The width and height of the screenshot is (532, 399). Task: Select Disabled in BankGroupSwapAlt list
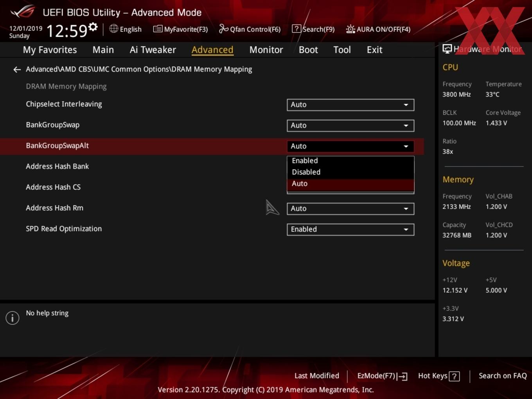(350, 172)
